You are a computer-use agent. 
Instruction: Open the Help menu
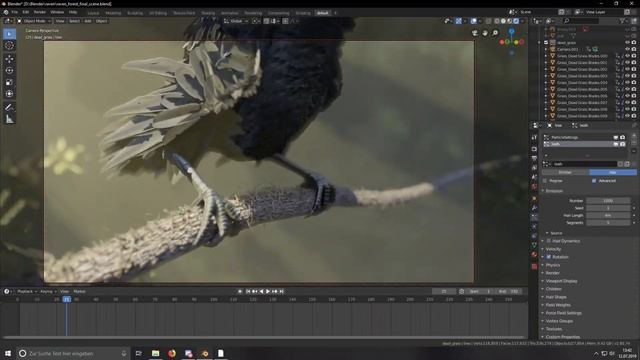73,13
